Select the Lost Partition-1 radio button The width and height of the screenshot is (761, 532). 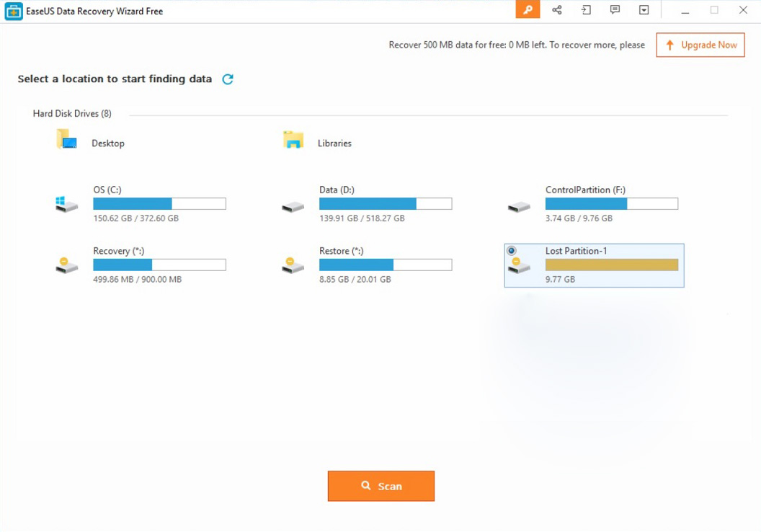coord(512,250)
